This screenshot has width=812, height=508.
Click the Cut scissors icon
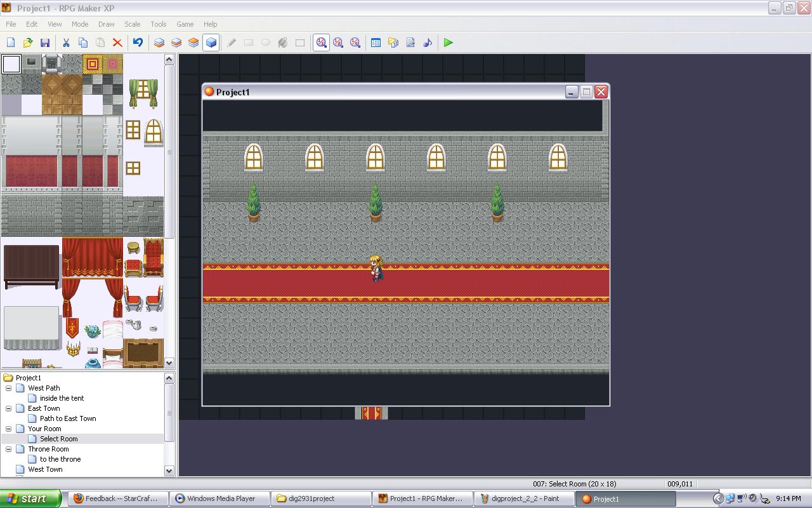[x=66, y=43]
